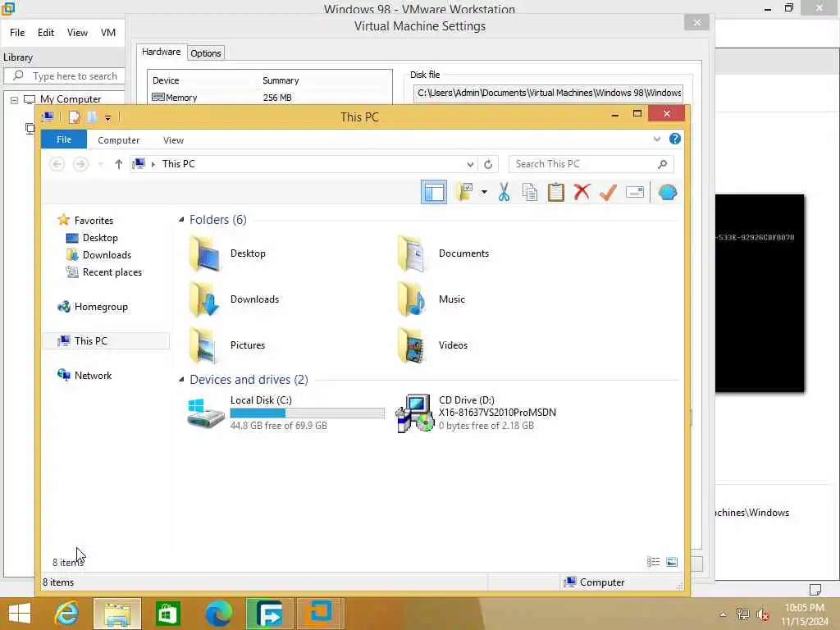Open the File ribbon tab
Viewport: 840px width, 630px height.
(x=64, y=139)
